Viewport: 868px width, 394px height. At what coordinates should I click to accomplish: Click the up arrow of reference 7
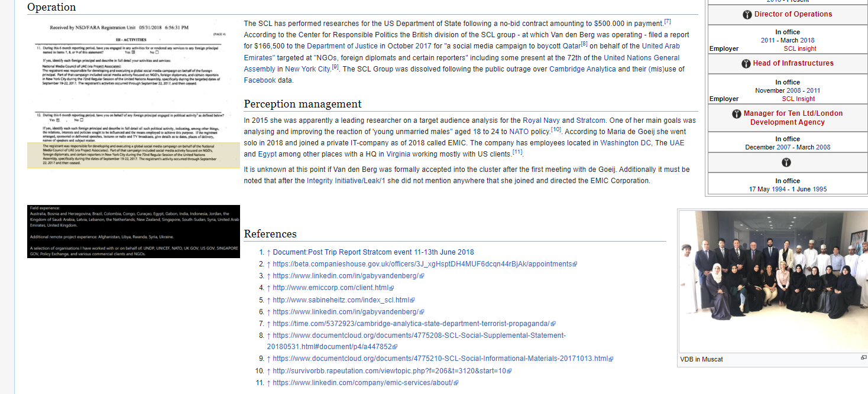[x=268, y=324]
